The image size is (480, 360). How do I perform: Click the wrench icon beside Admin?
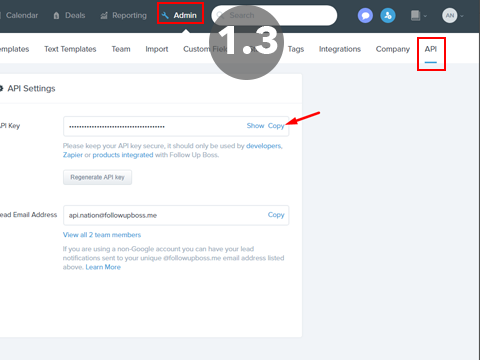tap(165, 15)
